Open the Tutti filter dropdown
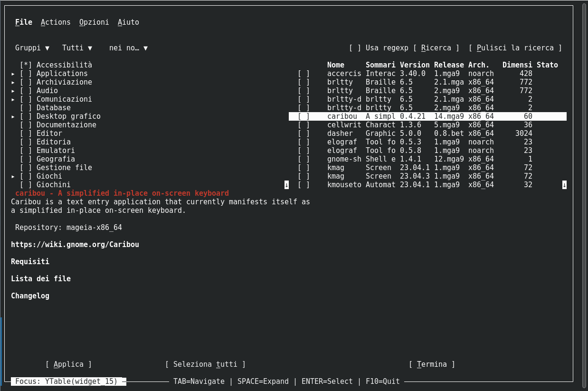 pos(77,48)
